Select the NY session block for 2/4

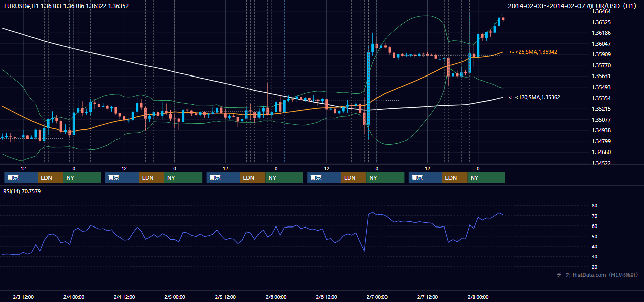[183, 178]
